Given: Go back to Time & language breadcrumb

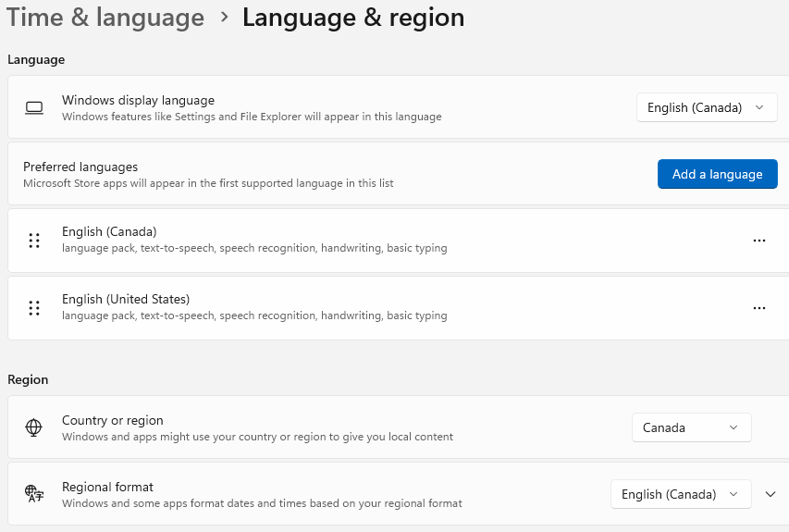Looking at the screenshot, I should 105,17.
